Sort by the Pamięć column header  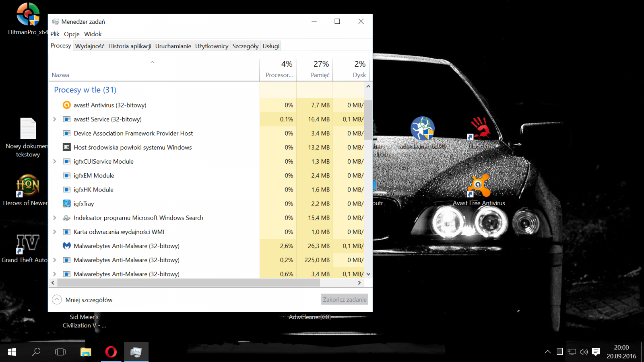(315, 70)
